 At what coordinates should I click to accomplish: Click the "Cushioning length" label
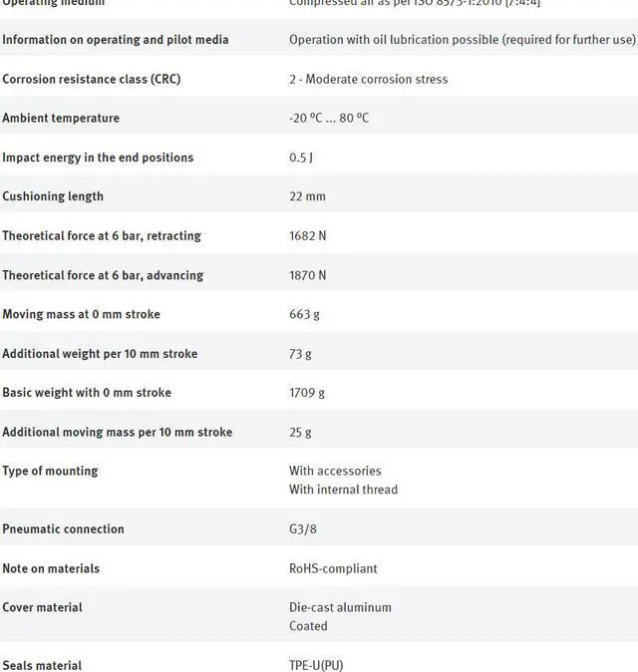tap(53, 196)
